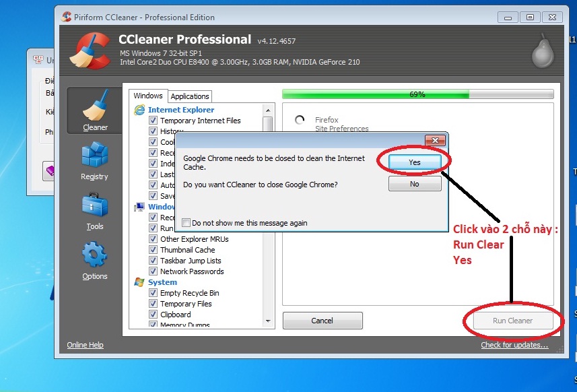Viewport: 577px width, 392px height.
Task: Click the Windows Explorer computer icon
Action: [139, 207]
